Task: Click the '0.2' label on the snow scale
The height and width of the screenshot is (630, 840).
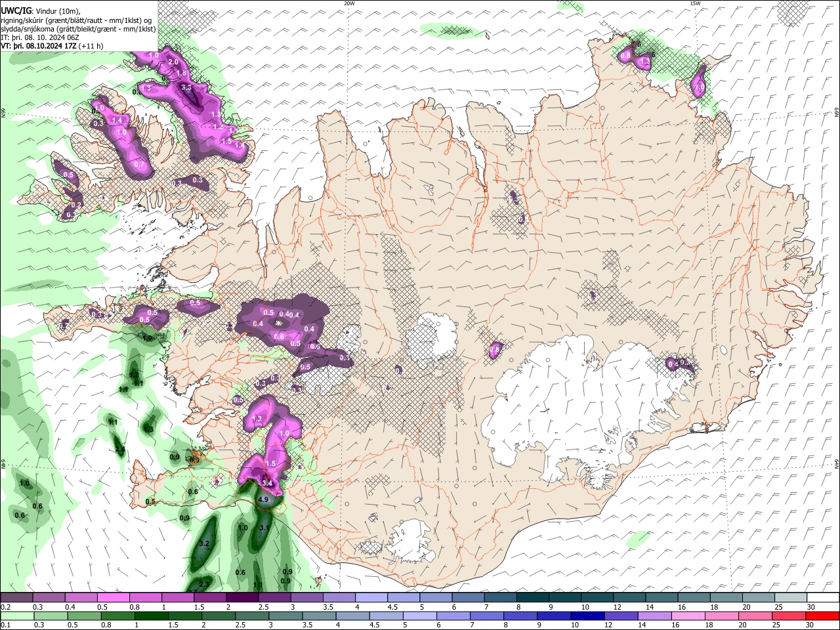Action: [x=6, y=607]
